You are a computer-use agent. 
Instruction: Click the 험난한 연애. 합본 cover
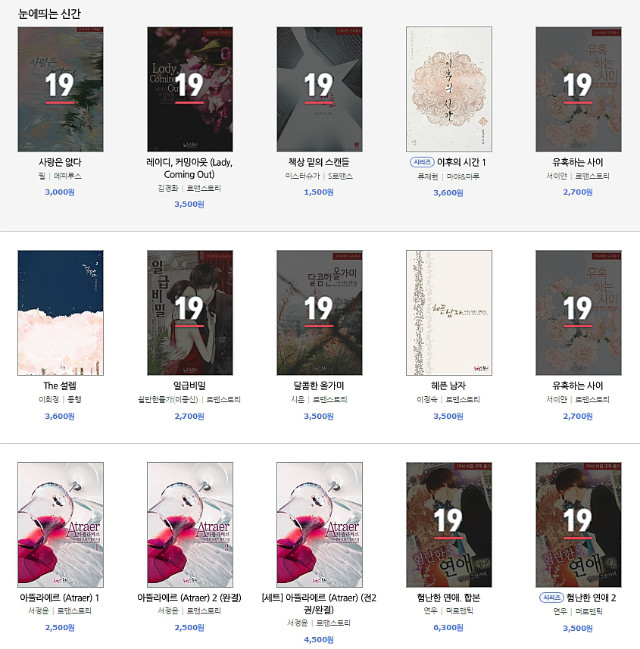point(449,525)
